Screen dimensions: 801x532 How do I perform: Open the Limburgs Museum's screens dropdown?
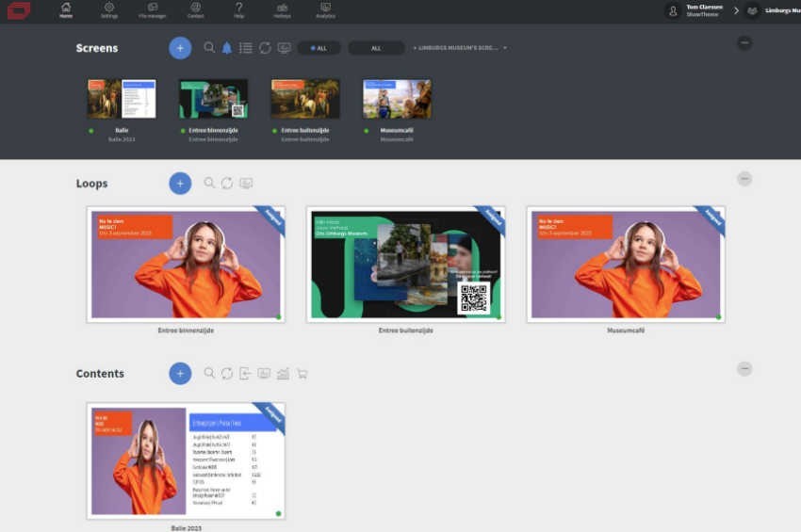[460, 48]
